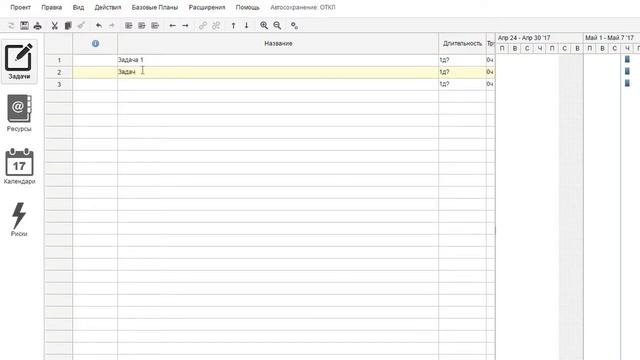
Task: Move task down with the down arrow icon
Action: (247, 26)
